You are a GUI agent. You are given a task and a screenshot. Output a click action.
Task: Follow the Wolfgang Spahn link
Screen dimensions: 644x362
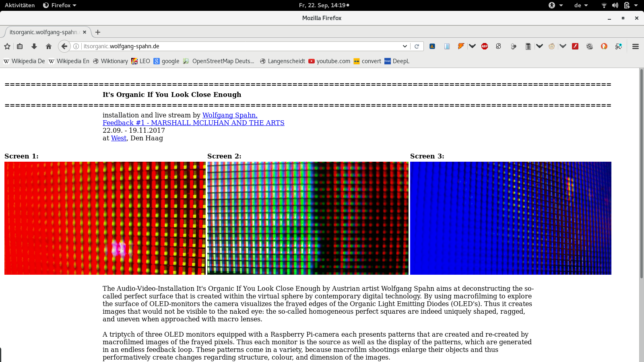tap(229, 115)
